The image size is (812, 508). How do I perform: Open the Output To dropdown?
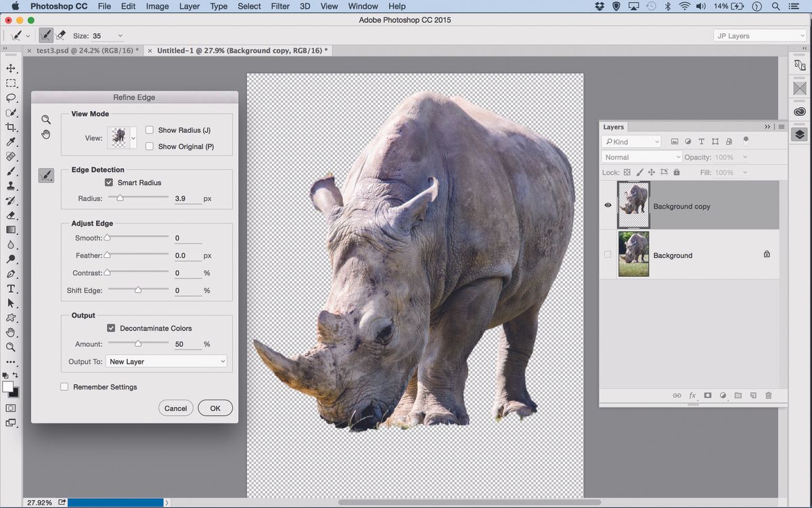(166, 361)
